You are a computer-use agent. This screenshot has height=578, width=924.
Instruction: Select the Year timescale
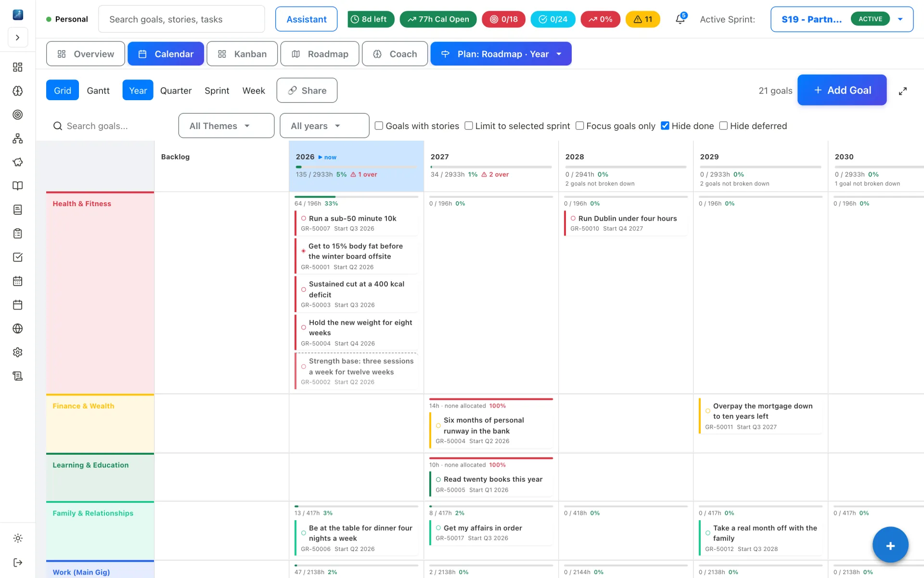pos(138,90)
